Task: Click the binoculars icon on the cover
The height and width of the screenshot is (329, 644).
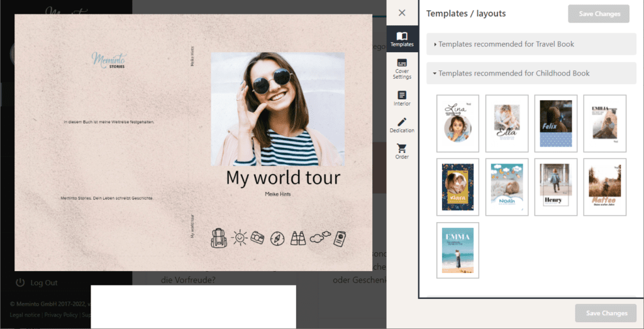Action: (x=297, y=238)
